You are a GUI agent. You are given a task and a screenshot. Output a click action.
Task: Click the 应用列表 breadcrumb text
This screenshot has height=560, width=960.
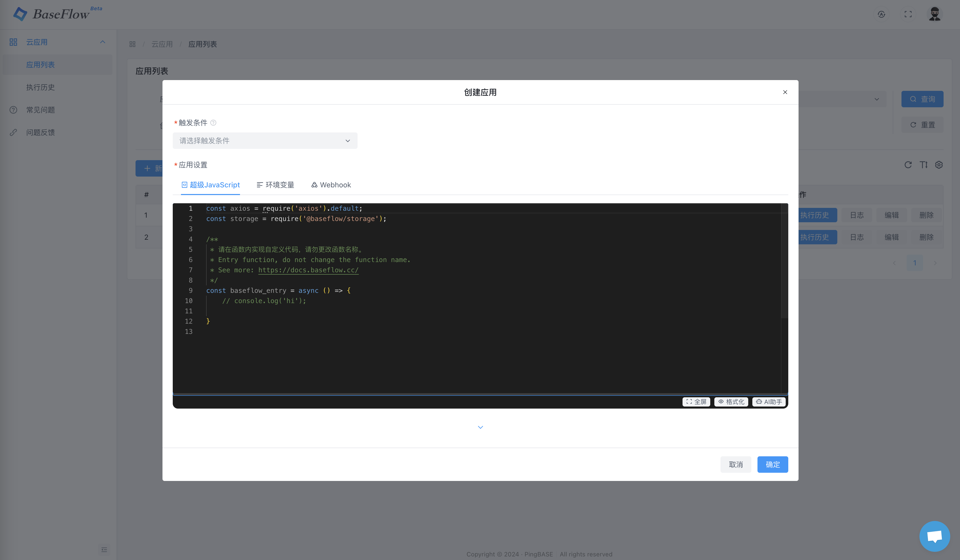[203, 44]
